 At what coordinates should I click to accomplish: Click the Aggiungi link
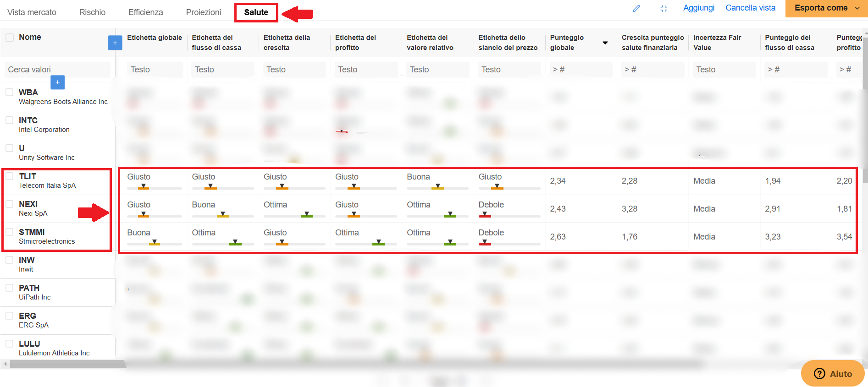point(699,8)
